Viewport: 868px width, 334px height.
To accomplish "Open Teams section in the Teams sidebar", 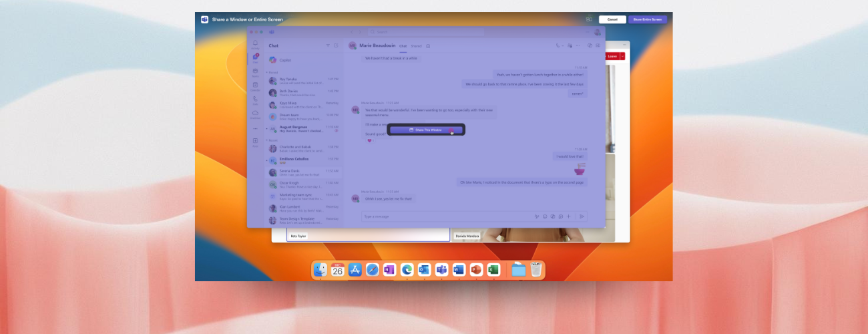I will [x=255, y=72].
